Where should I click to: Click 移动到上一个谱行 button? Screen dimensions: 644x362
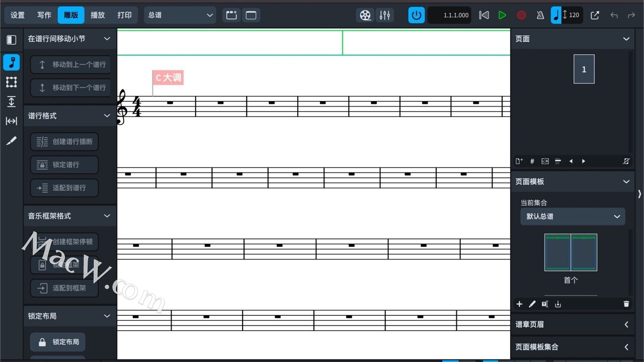71,64
